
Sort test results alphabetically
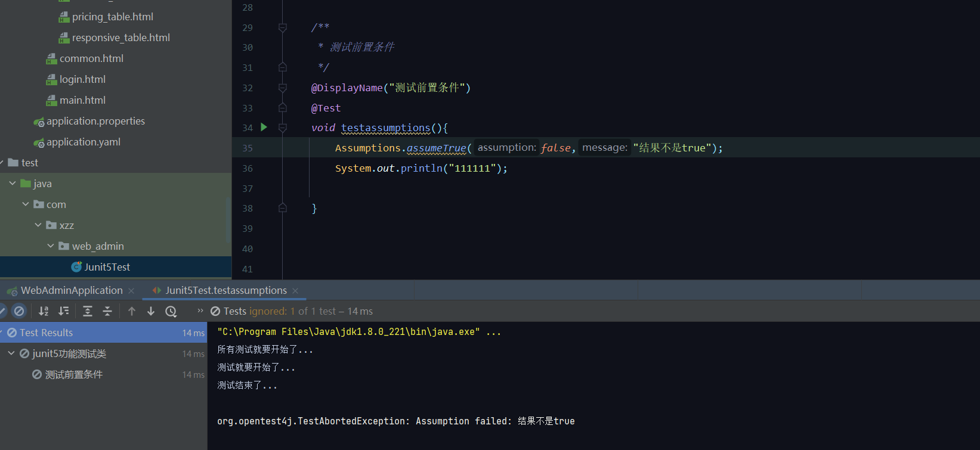[44, 311]
